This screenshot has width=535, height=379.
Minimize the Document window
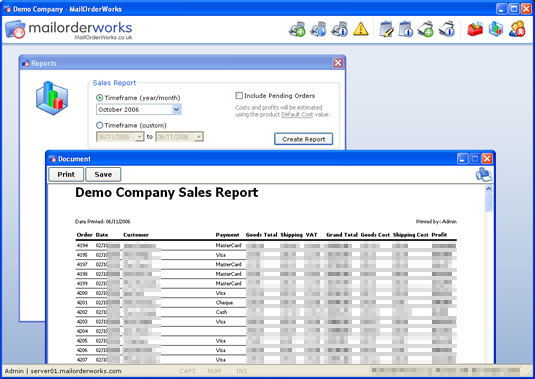(x=462, y=159)
